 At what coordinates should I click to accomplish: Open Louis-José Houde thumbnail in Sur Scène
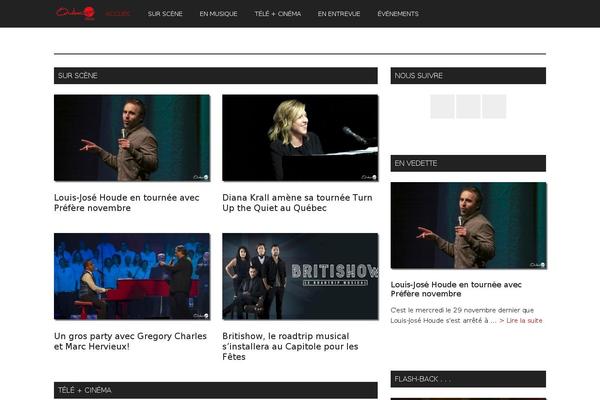132,138
